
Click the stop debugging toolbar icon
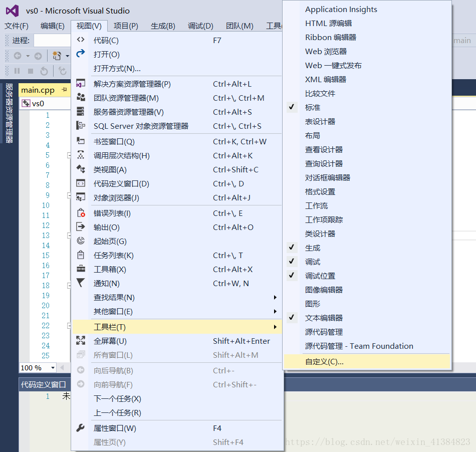pyautogui.click(x=31, y=71)
